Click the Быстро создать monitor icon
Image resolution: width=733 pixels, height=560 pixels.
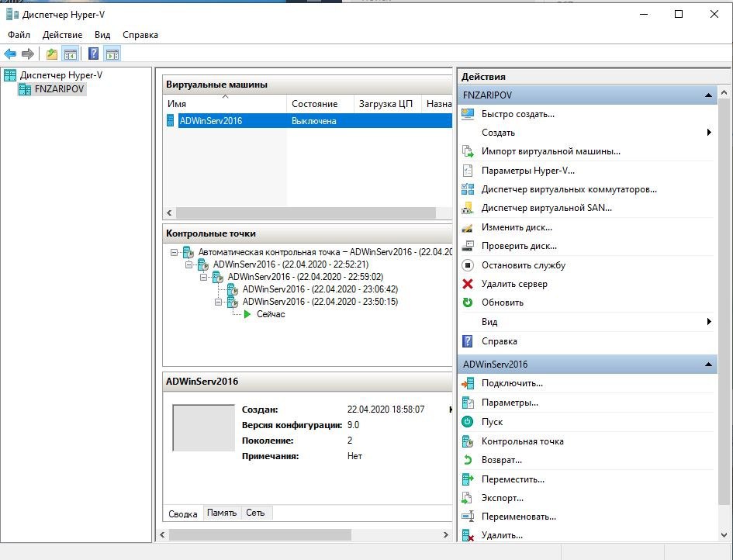click(468, 114)
